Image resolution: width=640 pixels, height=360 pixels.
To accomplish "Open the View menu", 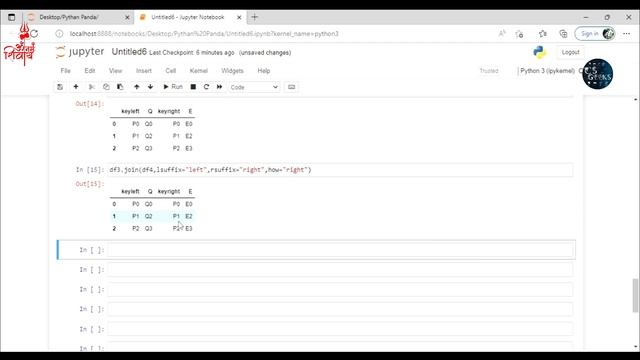I will pyautogui.click(x=116, y=71).
